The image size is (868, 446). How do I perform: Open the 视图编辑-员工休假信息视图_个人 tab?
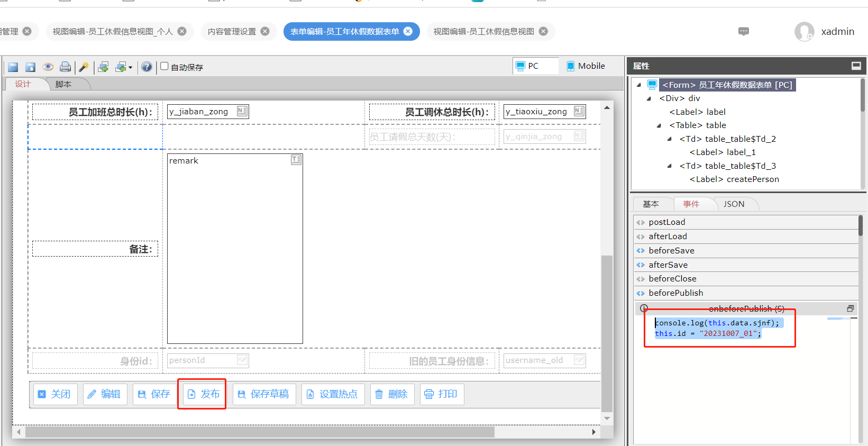[x=113, y=31]
